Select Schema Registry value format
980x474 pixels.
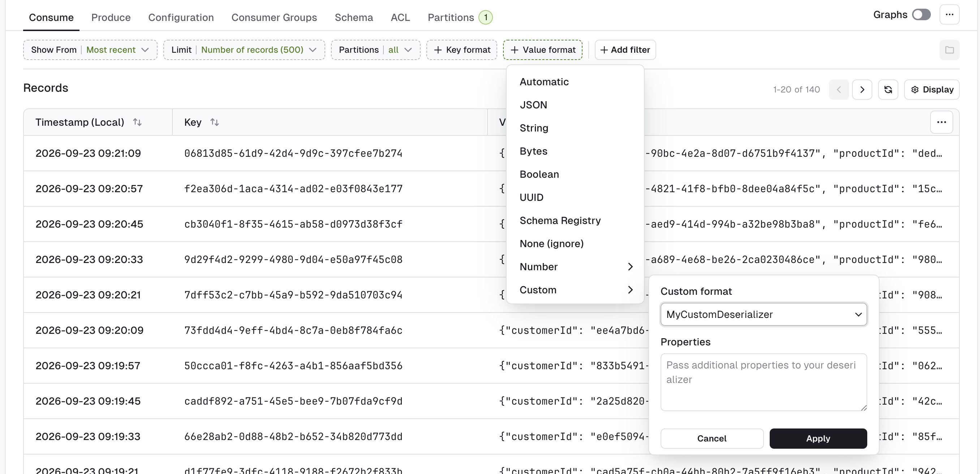coord(575,221)
